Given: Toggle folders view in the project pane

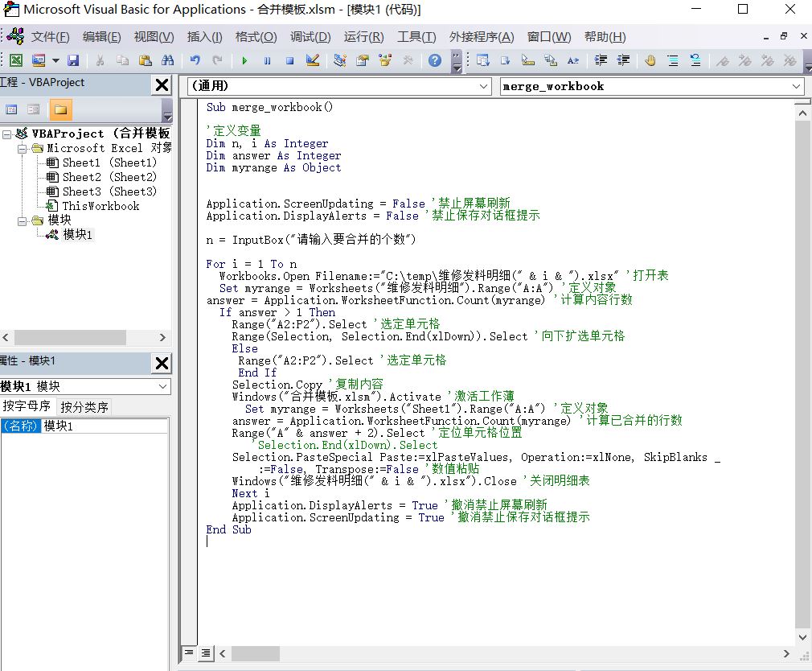Looking at the screenshot, I should click(x=59, y=109).
